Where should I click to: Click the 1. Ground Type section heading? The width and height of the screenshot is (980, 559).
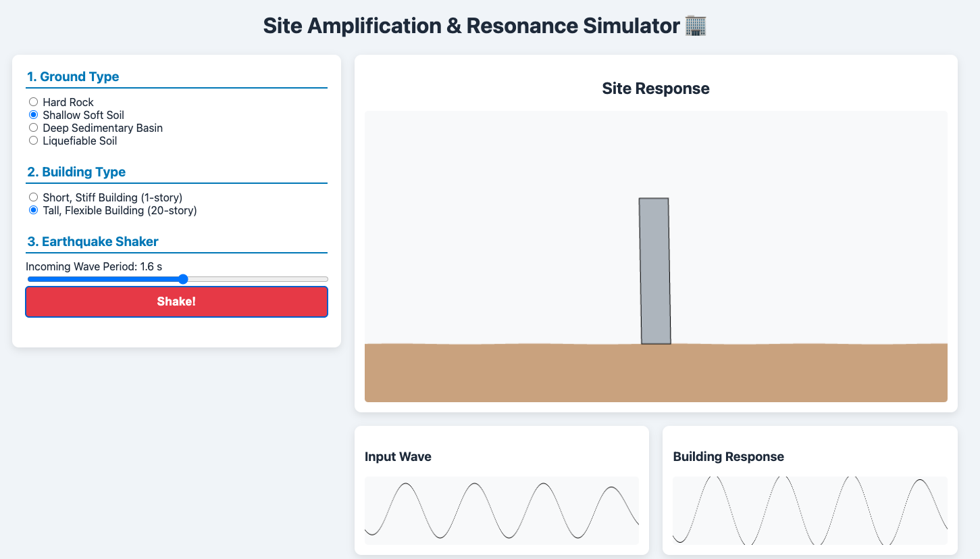[73, 77]
